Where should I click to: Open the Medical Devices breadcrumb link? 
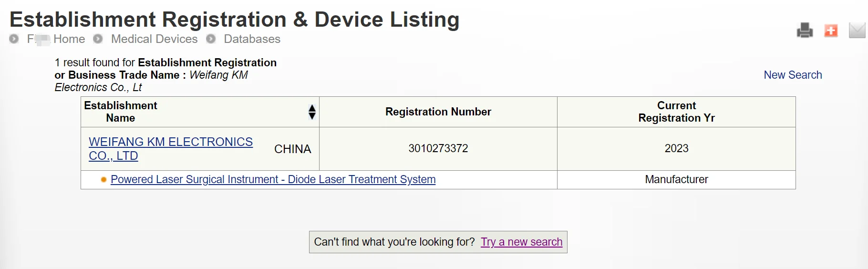coord(154,39)
